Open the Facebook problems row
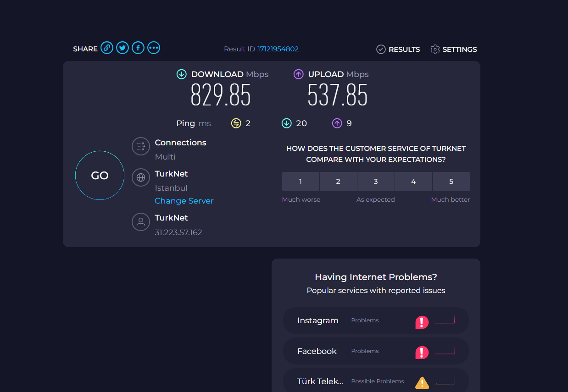Screen dimensions: 568x392 pyautogui.click(x=376, y=351)
